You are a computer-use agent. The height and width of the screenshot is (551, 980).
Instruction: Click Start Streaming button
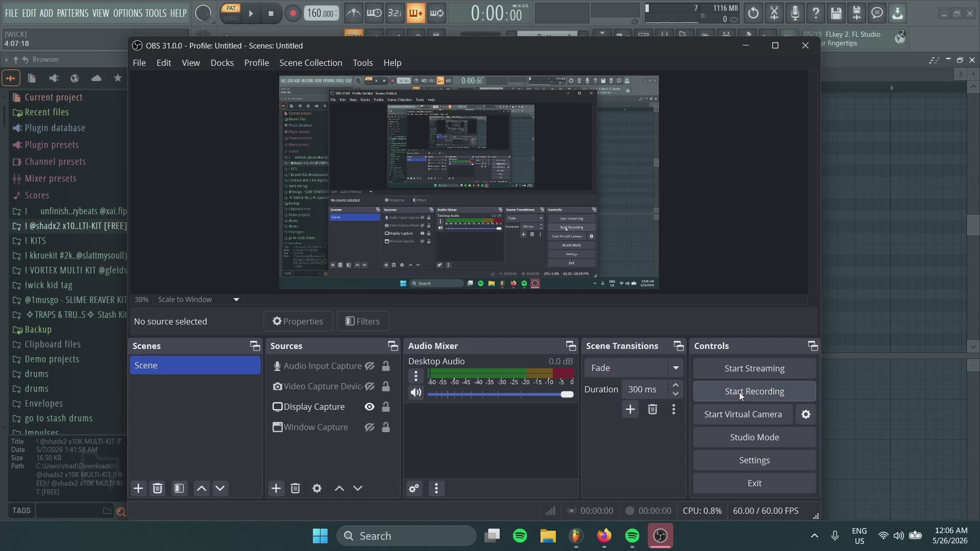click(755, 369)
